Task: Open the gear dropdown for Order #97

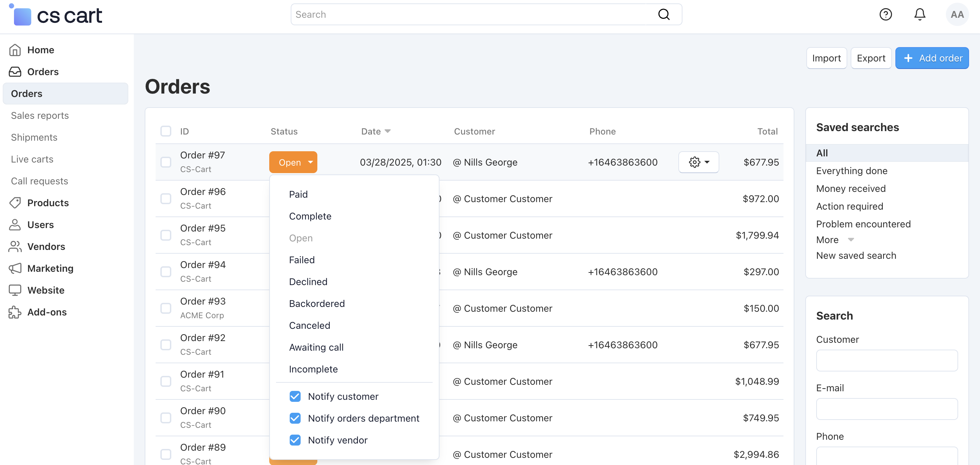Action: point(698,162)
